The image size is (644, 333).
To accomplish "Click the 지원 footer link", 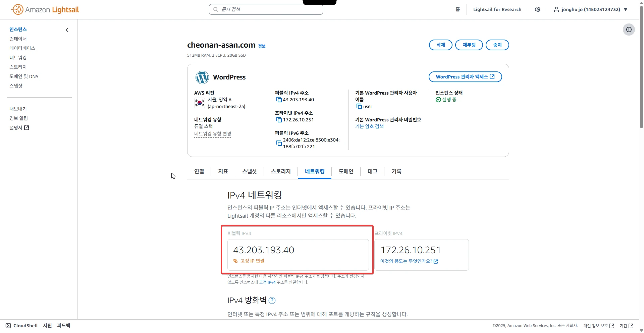I will [48, 326].
